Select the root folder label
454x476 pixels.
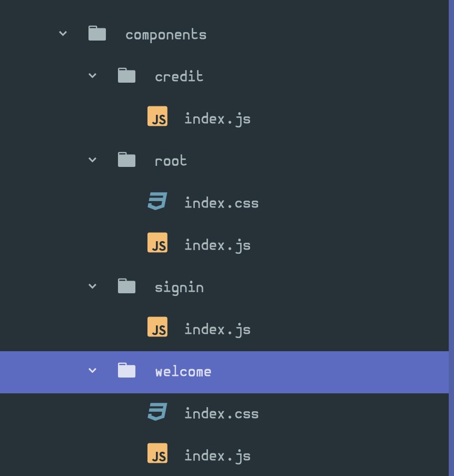click(171, 161)
